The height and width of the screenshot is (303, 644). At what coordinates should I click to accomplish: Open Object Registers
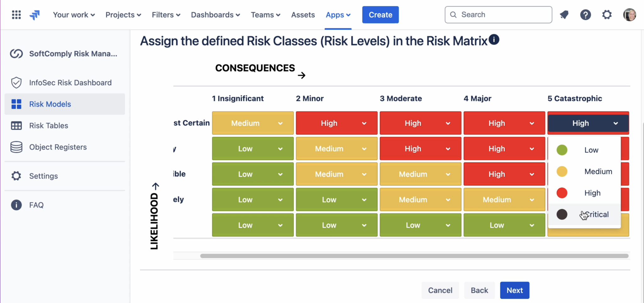pos(58,147)
